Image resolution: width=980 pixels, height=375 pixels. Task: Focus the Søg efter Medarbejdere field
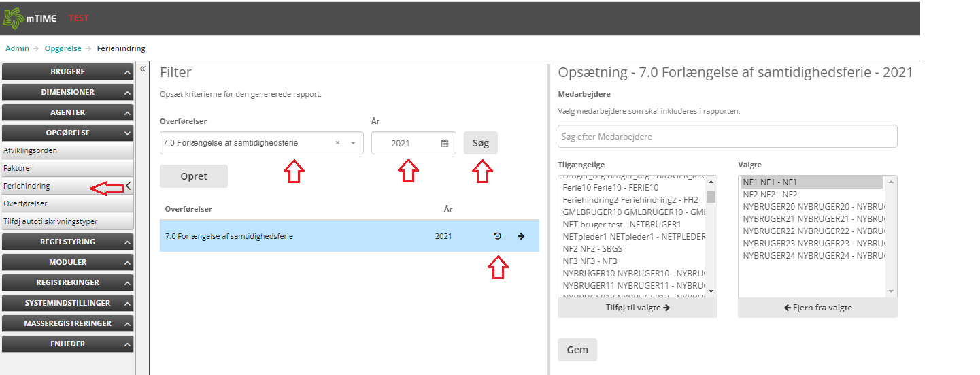pos(727,137)
